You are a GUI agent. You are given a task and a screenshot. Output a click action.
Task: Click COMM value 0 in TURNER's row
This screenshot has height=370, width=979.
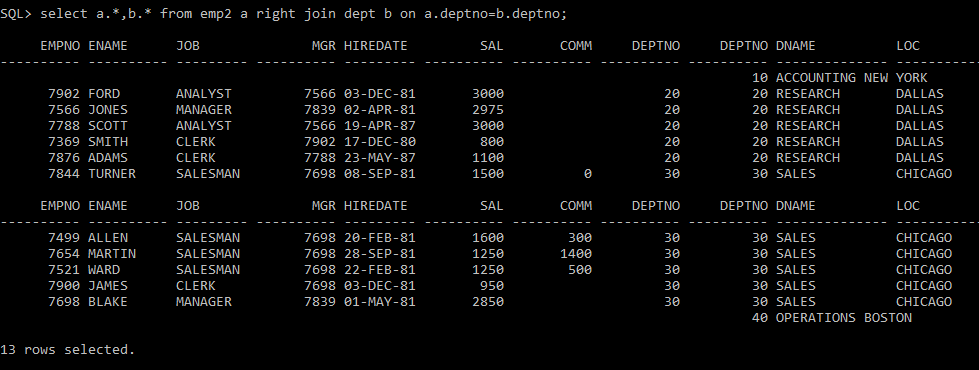point(588,173)
